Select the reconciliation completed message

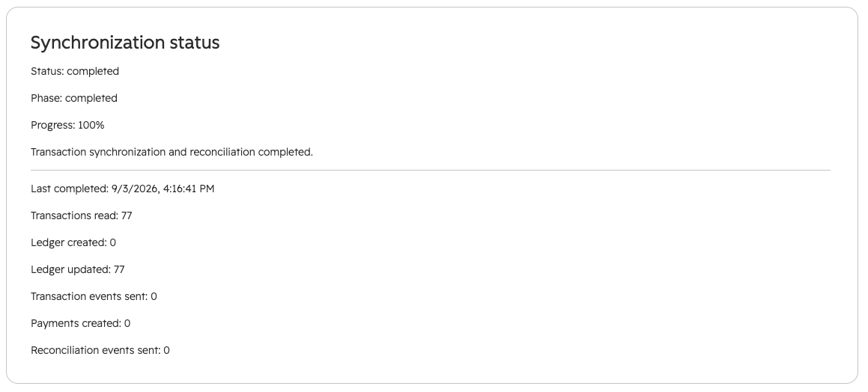[x=172, y=152]
